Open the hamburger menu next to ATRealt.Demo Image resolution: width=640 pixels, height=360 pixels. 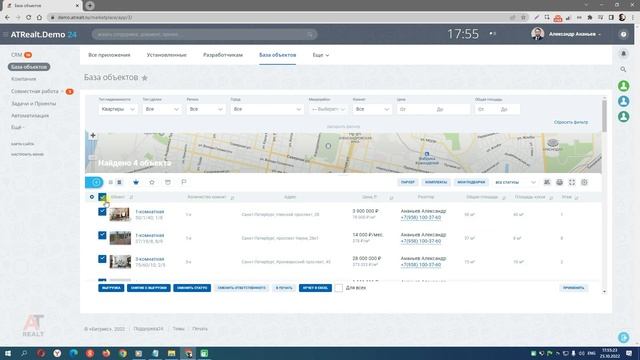click(5, 35)
